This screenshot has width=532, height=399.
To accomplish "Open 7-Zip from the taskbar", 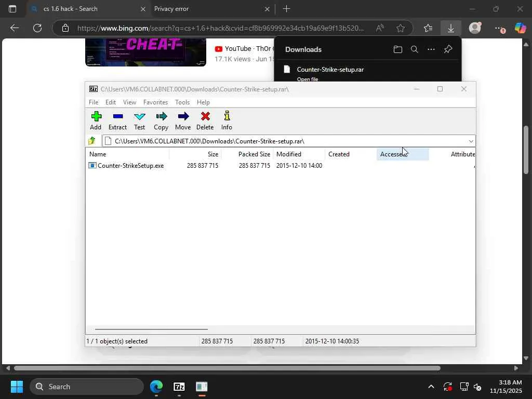I will pyautogui.click(x=179, y=387).
